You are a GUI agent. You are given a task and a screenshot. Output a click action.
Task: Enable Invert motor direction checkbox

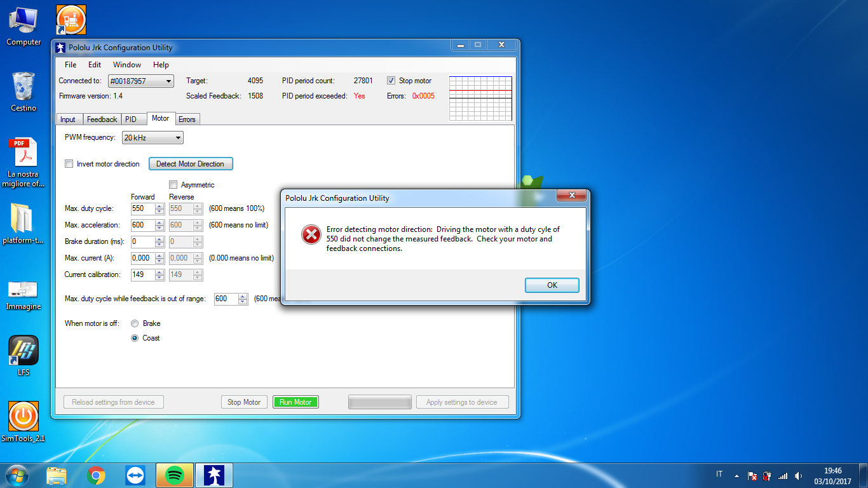click(69, 164)
